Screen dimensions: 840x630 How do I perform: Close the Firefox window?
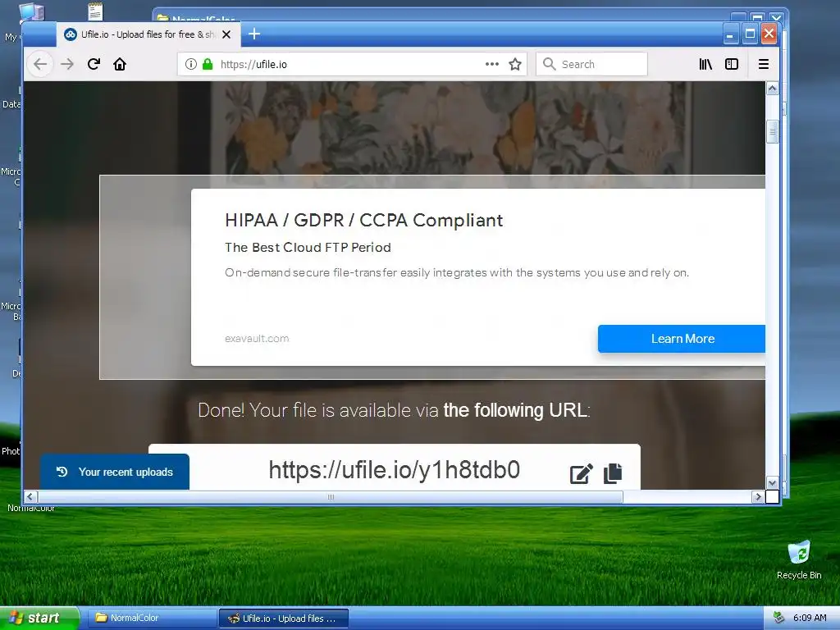coord(769,34)
